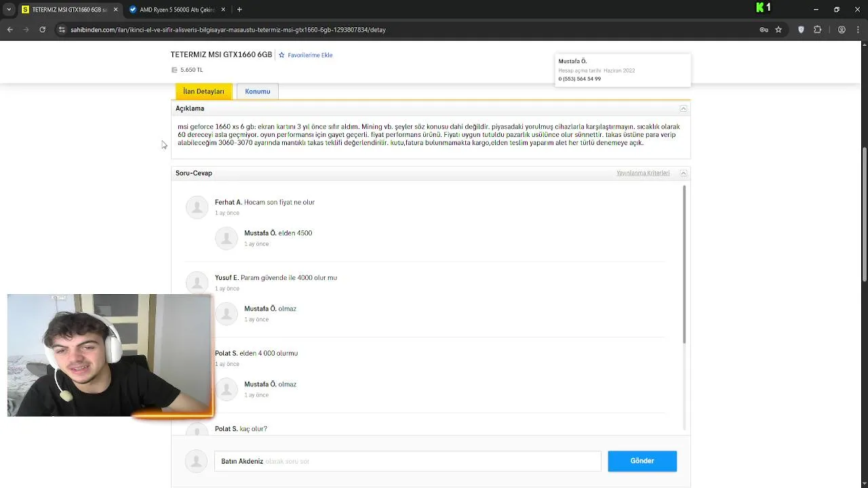Focus the Batın Akdeniz question input field
Screen dimensions: 868x488
pyautogui.click(x=408, y=461)
